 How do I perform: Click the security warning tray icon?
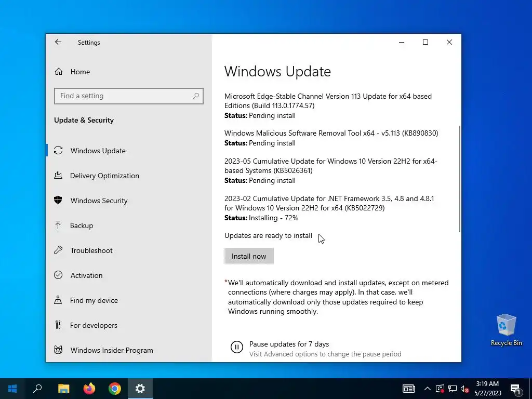[440, 389]
